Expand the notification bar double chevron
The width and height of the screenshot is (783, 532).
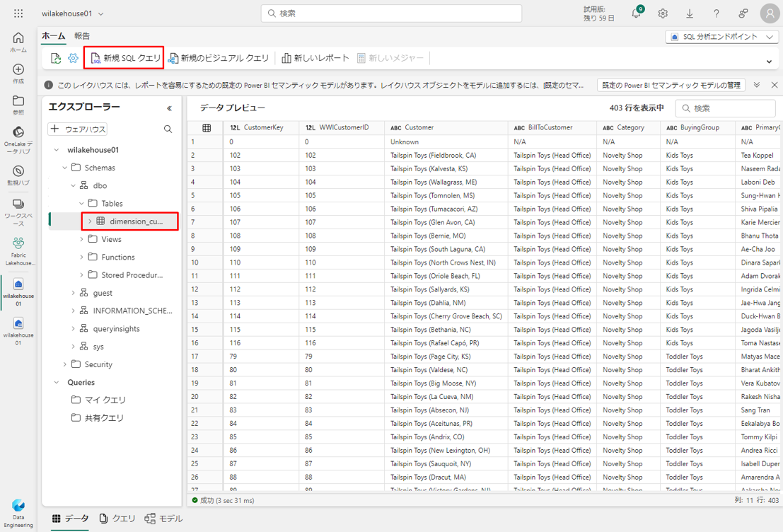tap(757, 85)
